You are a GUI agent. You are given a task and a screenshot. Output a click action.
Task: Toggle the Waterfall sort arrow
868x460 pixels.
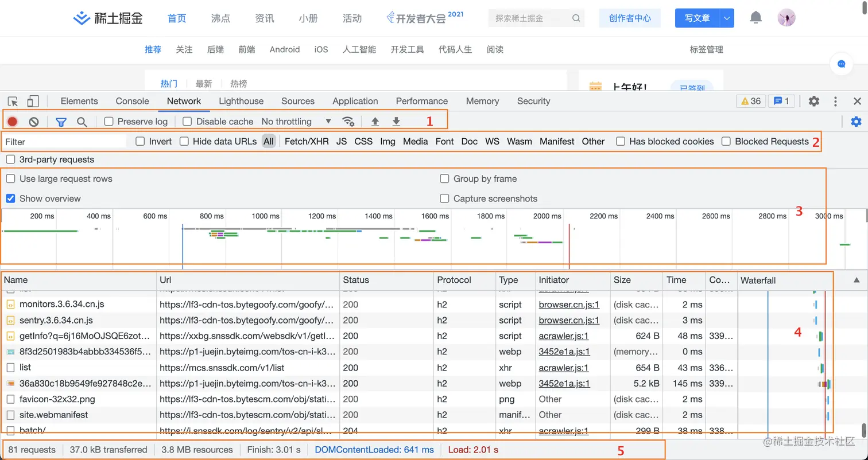coord(857,280)
